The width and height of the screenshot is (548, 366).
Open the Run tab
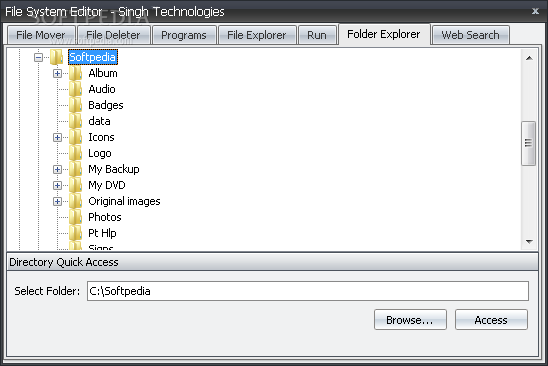[317, 35]
